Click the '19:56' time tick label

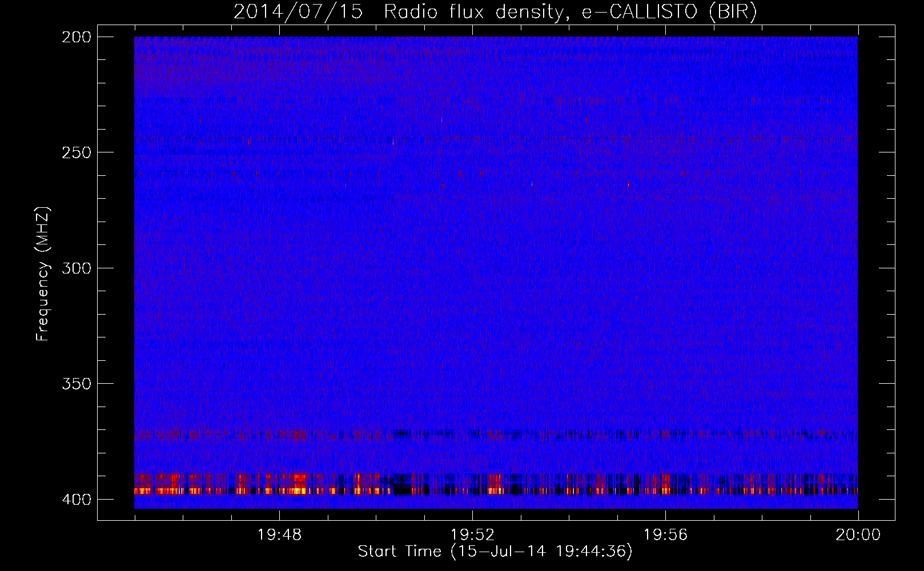tap(665, 535)
